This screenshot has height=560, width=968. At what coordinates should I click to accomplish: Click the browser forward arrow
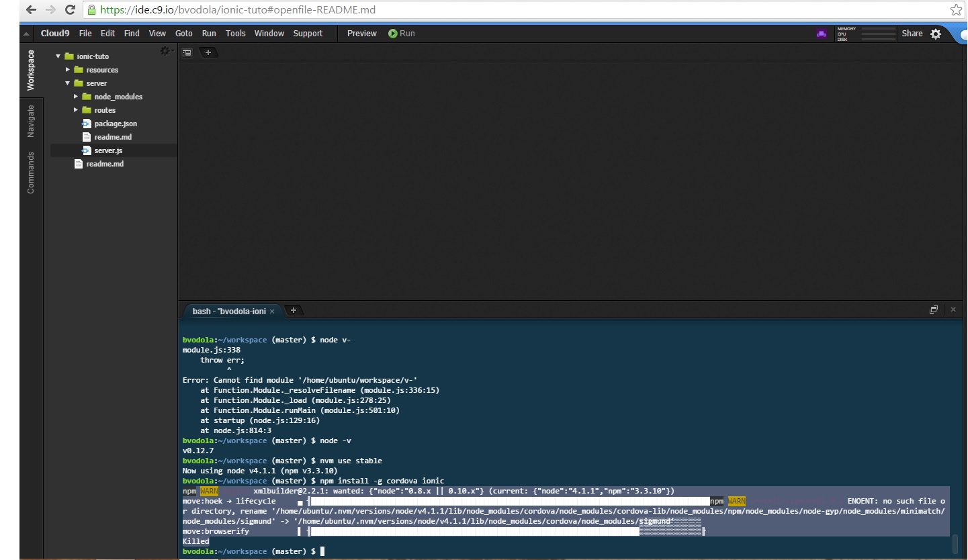[x=50, y=10]
